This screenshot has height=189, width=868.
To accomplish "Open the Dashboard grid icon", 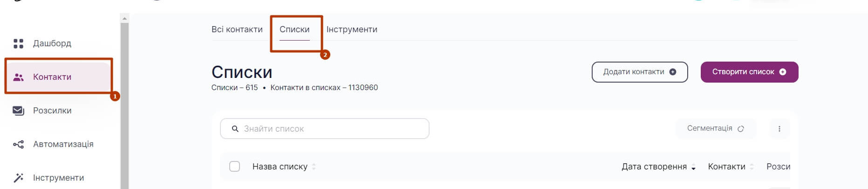I will point(18,43).
